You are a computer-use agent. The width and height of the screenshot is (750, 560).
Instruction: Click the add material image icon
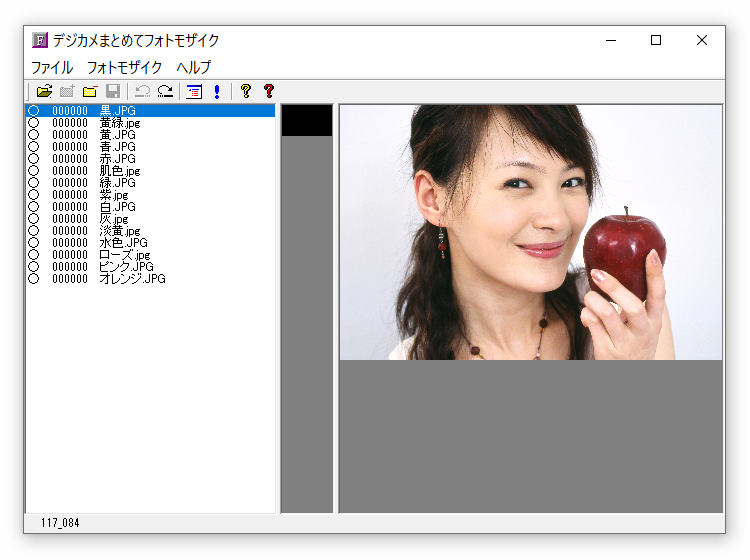[x=67, y=91]
